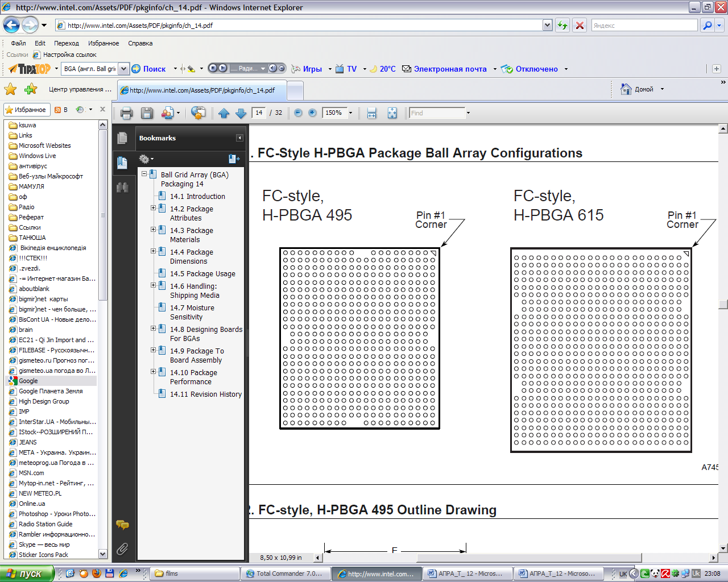728x582 pixels.
Task: Open the Справка menu
Action: tap(140, 43)
